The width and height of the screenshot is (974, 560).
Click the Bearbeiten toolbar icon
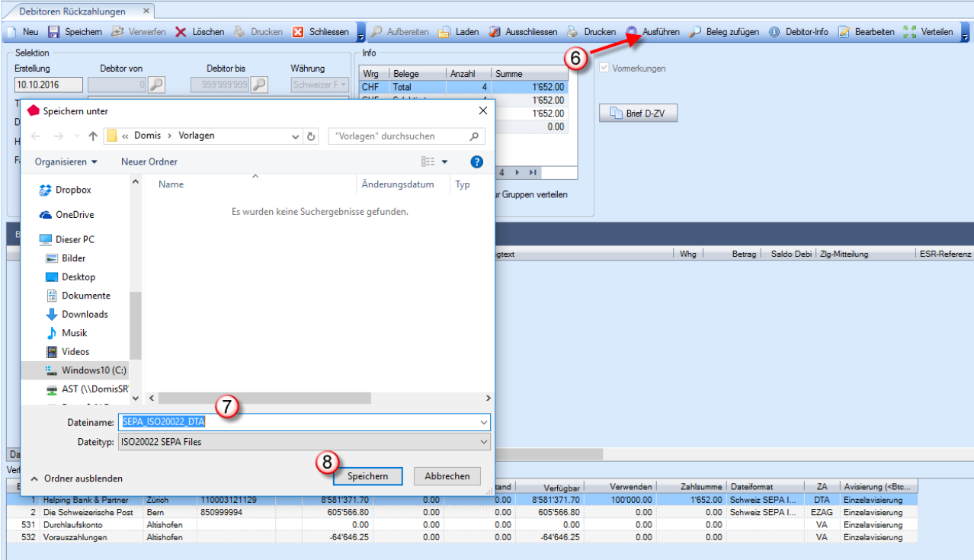(x=844, y=32)
